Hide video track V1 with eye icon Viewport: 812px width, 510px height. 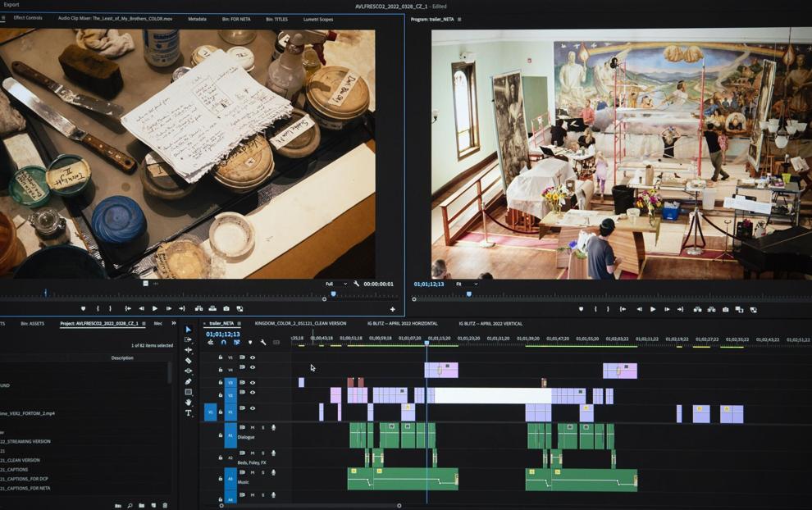253,408
